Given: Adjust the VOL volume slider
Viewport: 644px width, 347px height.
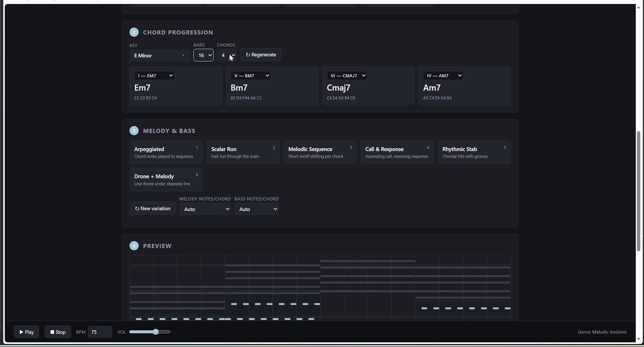Looking at the screenshot, I should point(150,332).
